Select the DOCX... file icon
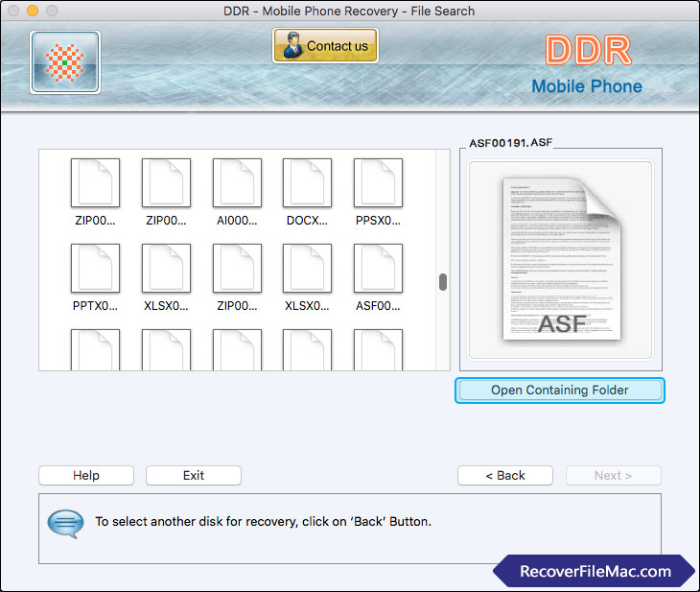Viewport: 700px width, 592px height. pyautogui.click(x=307, y=182)
